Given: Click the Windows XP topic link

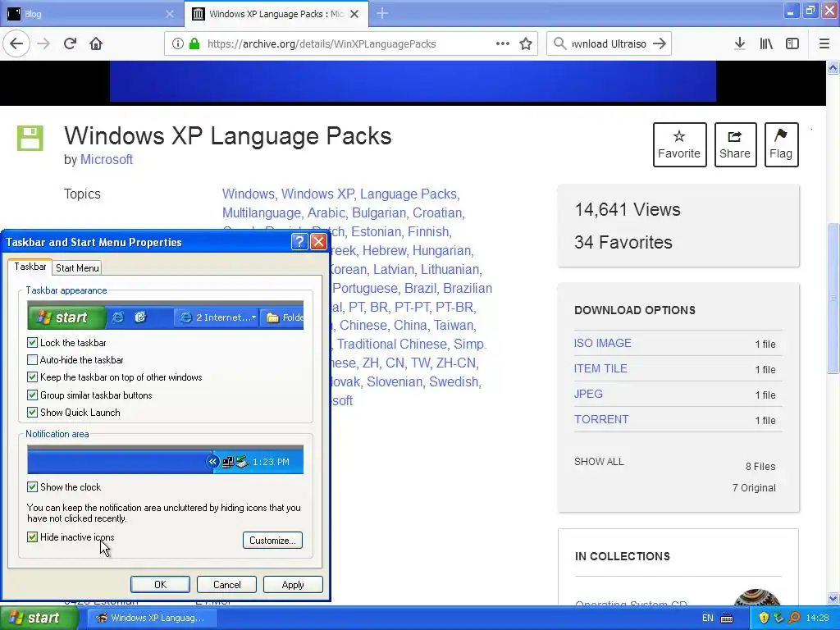Looking at the screenshot, I should click(317, 194).
